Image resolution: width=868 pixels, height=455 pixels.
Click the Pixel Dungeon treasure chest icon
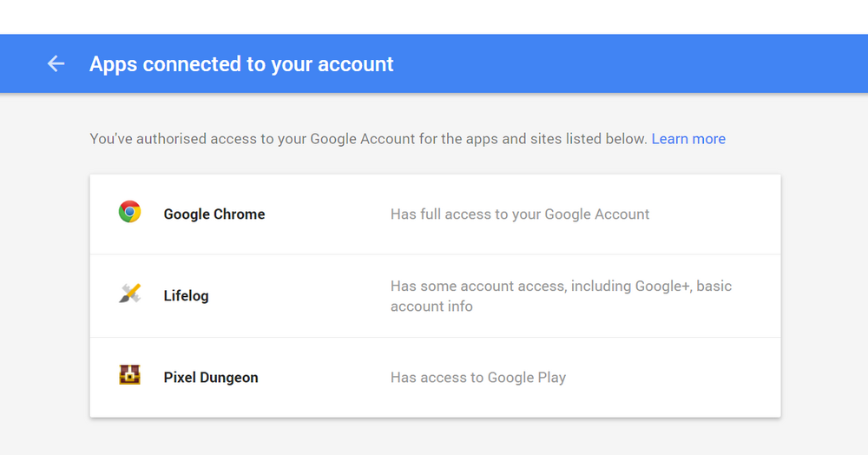coord(129,375)
